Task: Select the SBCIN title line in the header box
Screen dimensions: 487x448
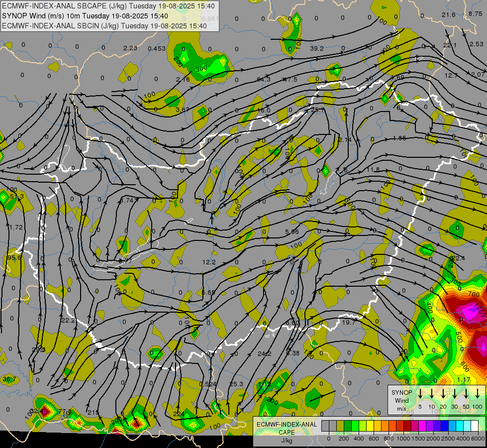Action: coord(104,26)
